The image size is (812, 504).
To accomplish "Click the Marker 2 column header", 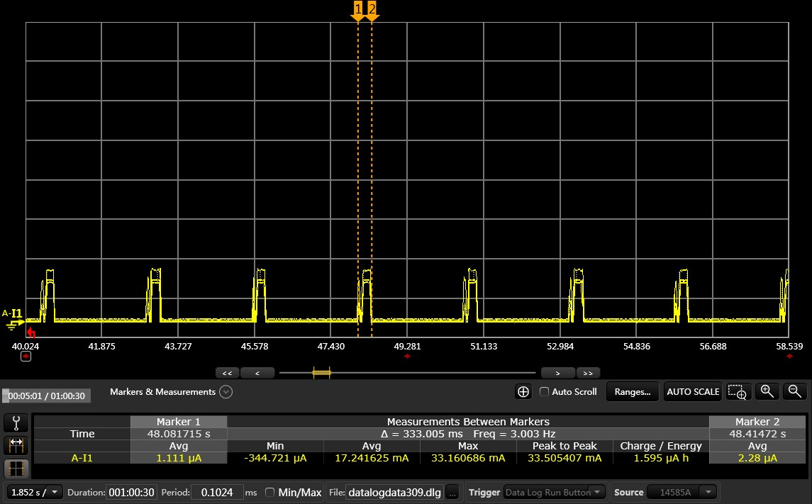I will click(757, 422).
